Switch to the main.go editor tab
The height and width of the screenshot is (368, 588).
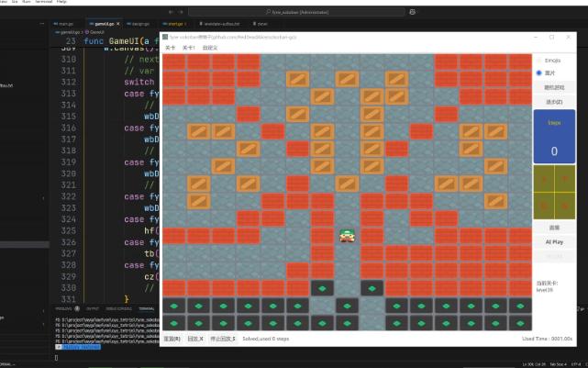point(65,24)
